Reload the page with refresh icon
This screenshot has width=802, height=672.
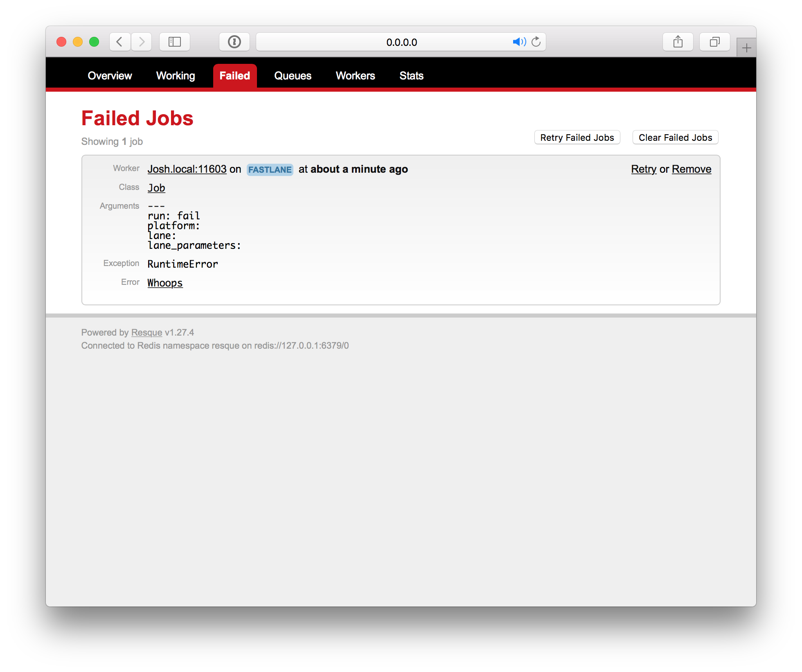click(536, 42)
